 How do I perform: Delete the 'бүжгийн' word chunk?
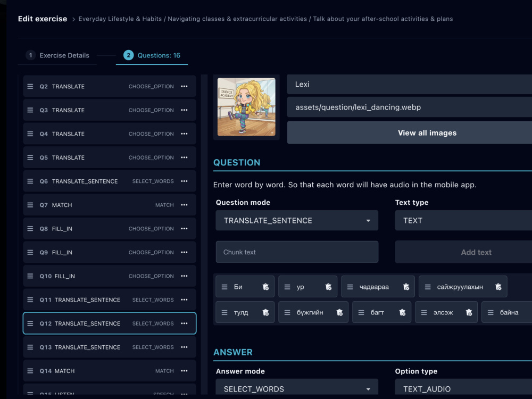339,312
